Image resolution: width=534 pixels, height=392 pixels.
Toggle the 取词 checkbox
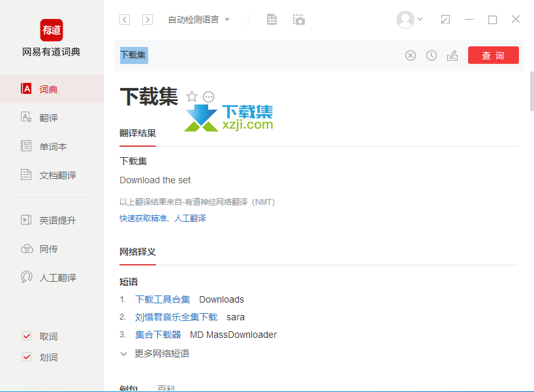point(27,336)
